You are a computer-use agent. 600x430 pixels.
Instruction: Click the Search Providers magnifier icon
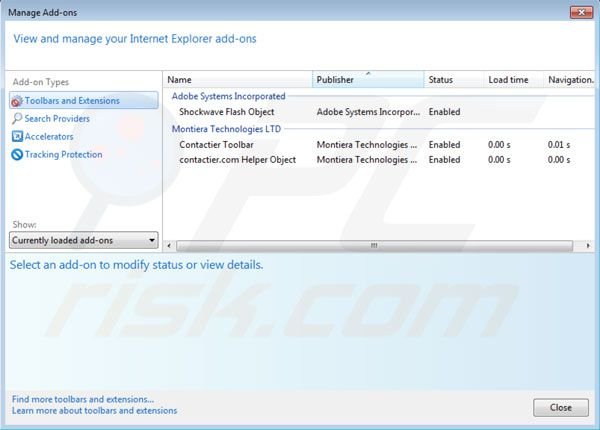[x=17, y=119]
